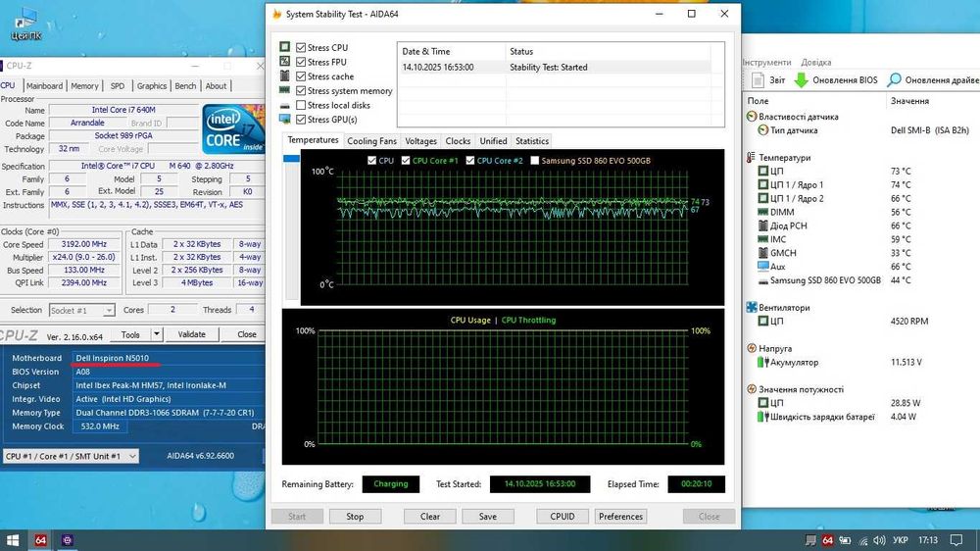Open the Graphics tab in CPU-Z

(152, 86)
